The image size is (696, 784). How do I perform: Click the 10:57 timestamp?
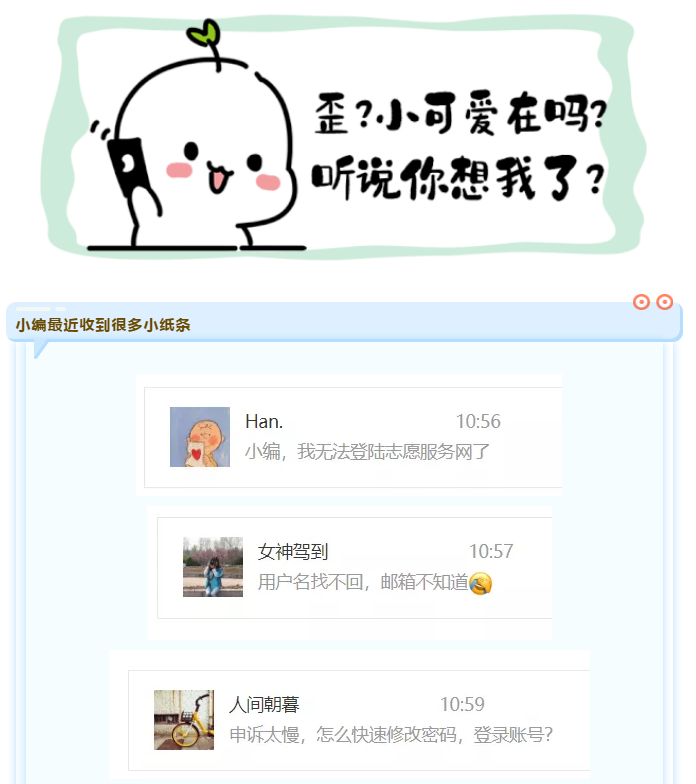[x=491, y=552]
